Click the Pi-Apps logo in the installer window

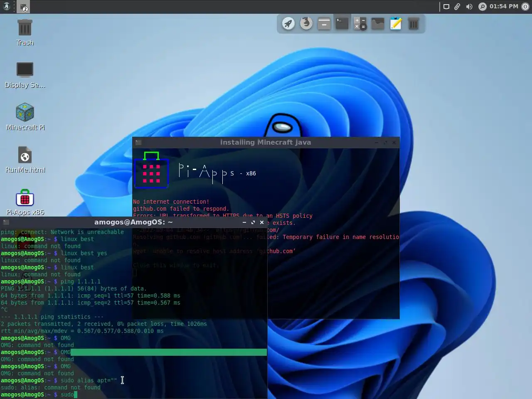point(151,170)
